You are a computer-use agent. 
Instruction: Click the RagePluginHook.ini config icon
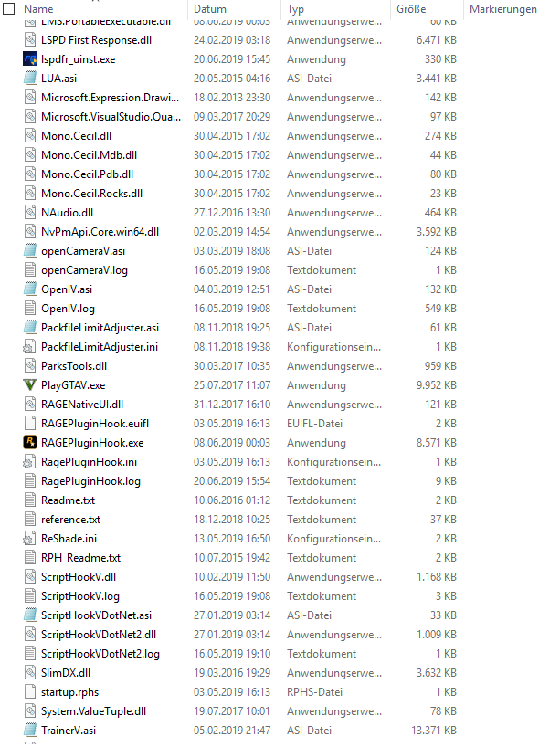29,462
